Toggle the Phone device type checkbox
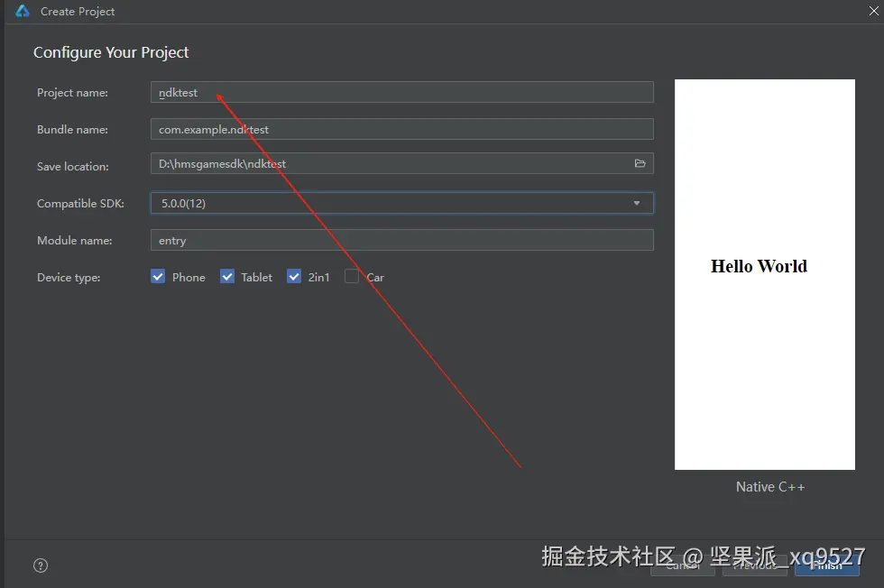The image size is (884, 588). tap(158, 277)
